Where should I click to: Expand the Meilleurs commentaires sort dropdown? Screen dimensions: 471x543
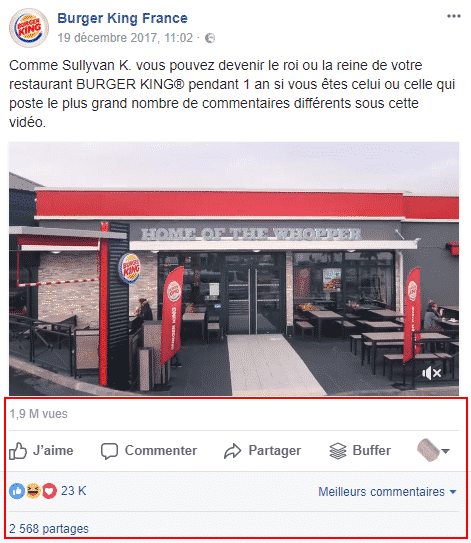[387, 492]
